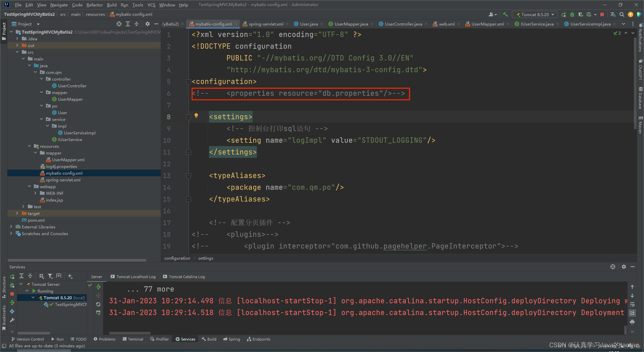Viewport: 644px width, 352px height.
Task: Rerun TestSpringMVC from the Services panel icon
Action: point(12,276)
